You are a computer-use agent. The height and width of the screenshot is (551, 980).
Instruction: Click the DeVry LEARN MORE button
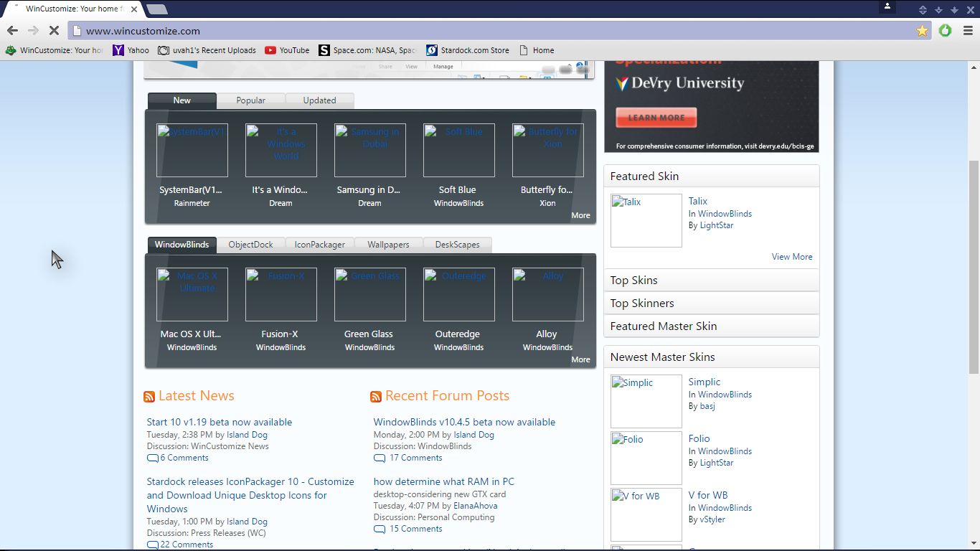656,118
